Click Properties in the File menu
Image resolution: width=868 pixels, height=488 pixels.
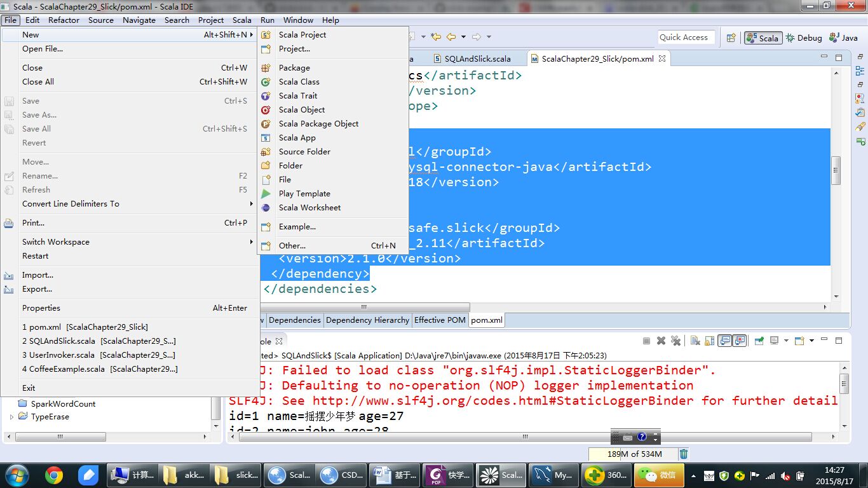pos(129,308)
